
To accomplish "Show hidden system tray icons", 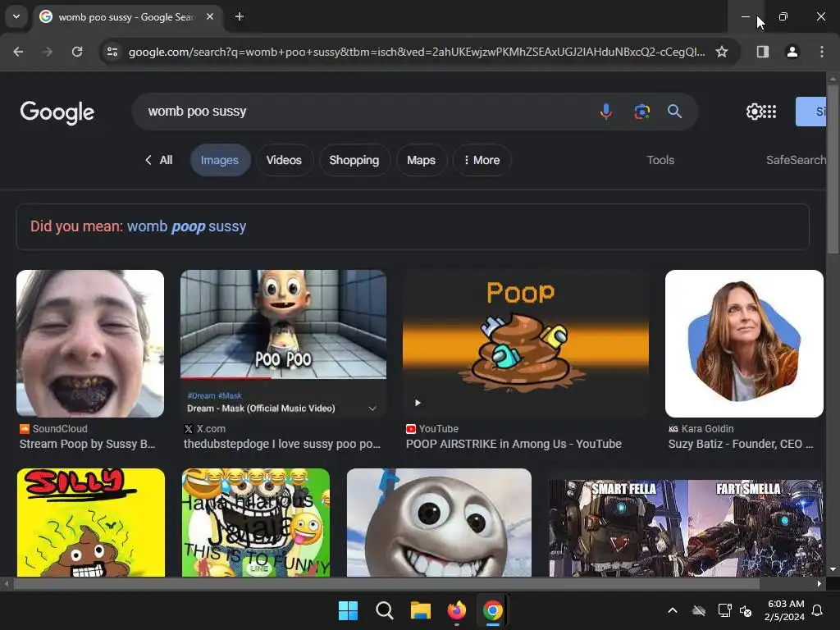I will [673, 610].
